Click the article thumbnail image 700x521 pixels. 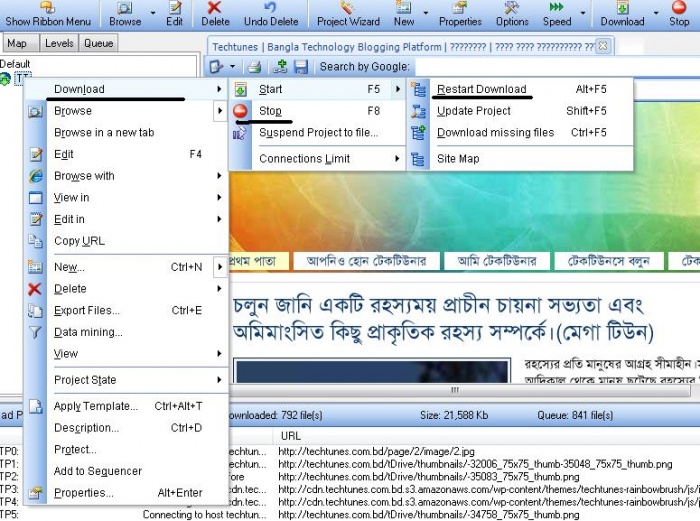(x=371, y=371)
